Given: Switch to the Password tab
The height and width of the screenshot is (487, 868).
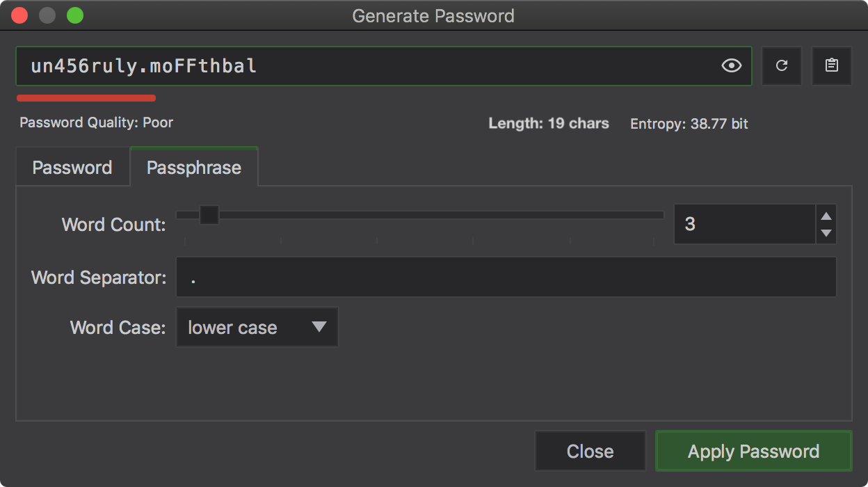Looking at the screenshot, I should pyautogui.click(x=72, y=167).
